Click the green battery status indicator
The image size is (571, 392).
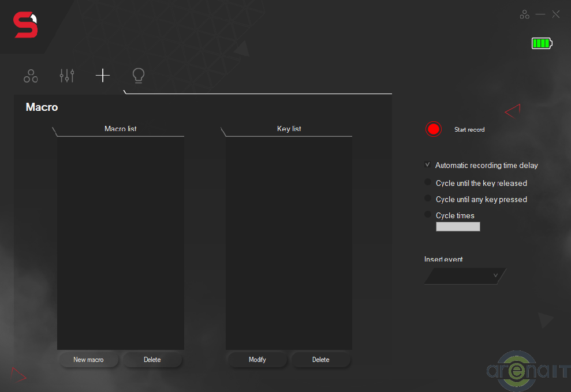tap(542, 43)
